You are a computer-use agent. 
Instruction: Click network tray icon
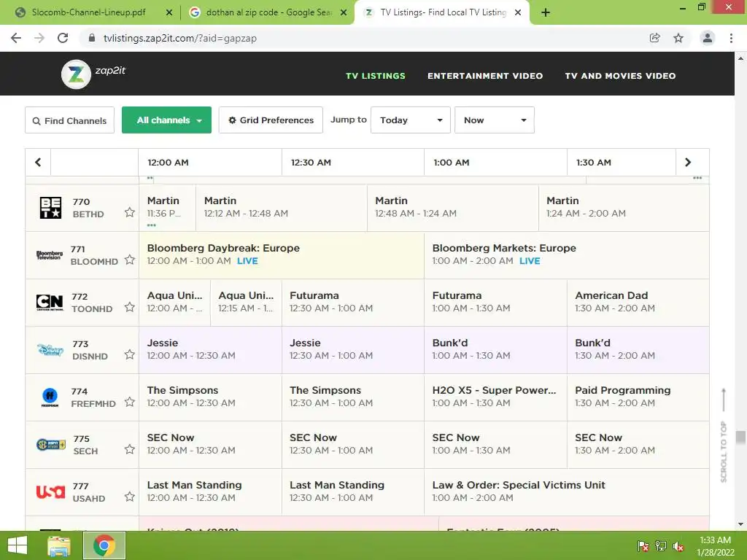[x=661, y=545]
